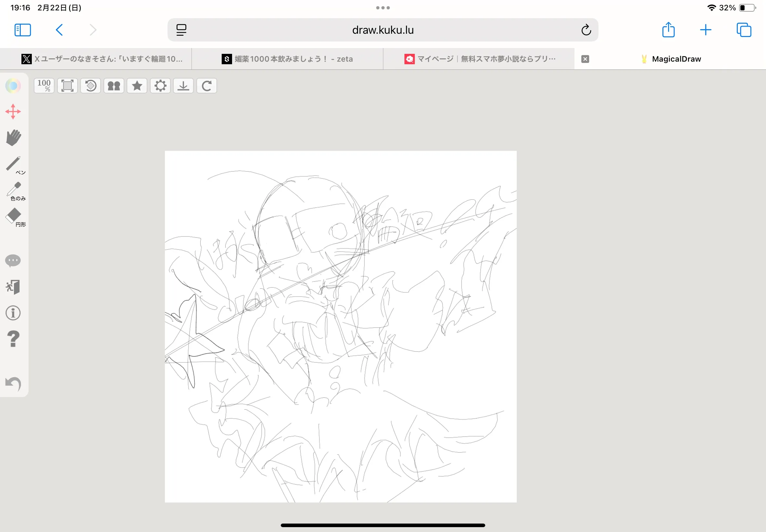Click the exit room door icon
Screen dimensions: 766x532
(x=13, y=287)
